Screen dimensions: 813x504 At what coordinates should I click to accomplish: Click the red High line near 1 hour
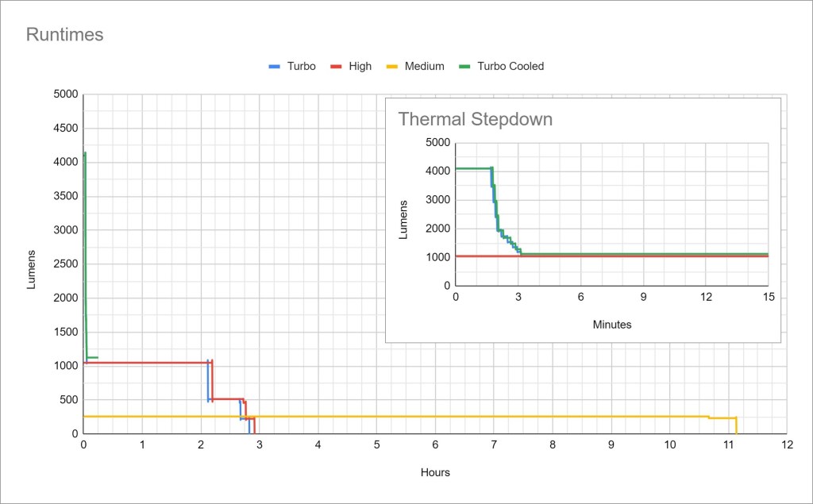[x=142, y=363]
